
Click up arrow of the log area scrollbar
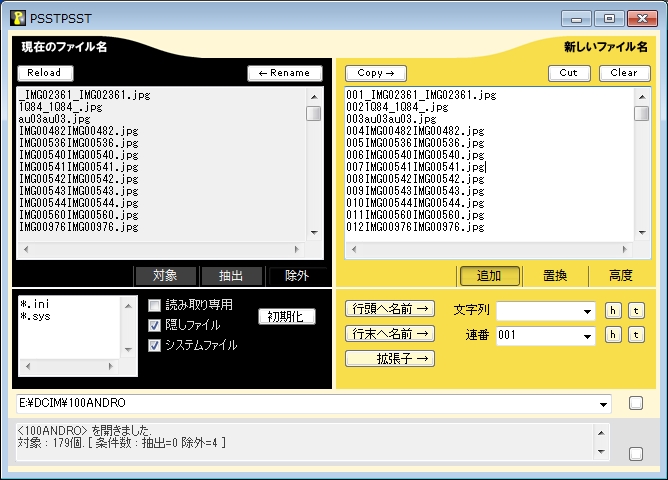pyautogui.click(x=601, y=433)
